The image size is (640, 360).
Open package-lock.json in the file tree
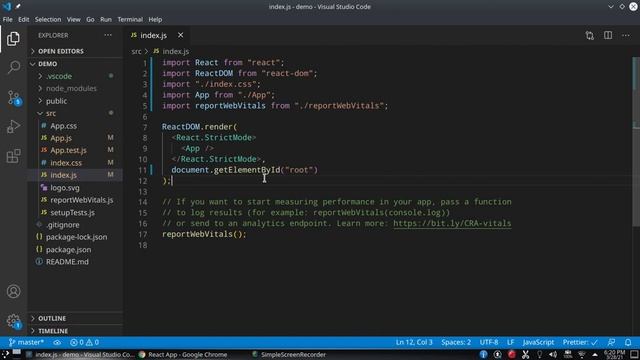[76, 237]
